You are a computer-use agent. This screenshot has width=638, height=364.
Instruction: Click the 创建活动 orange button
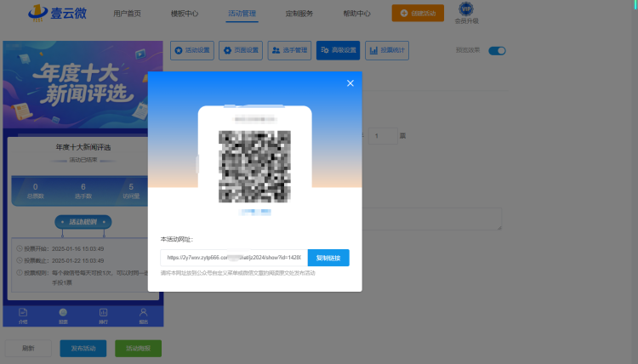[418, 13]
